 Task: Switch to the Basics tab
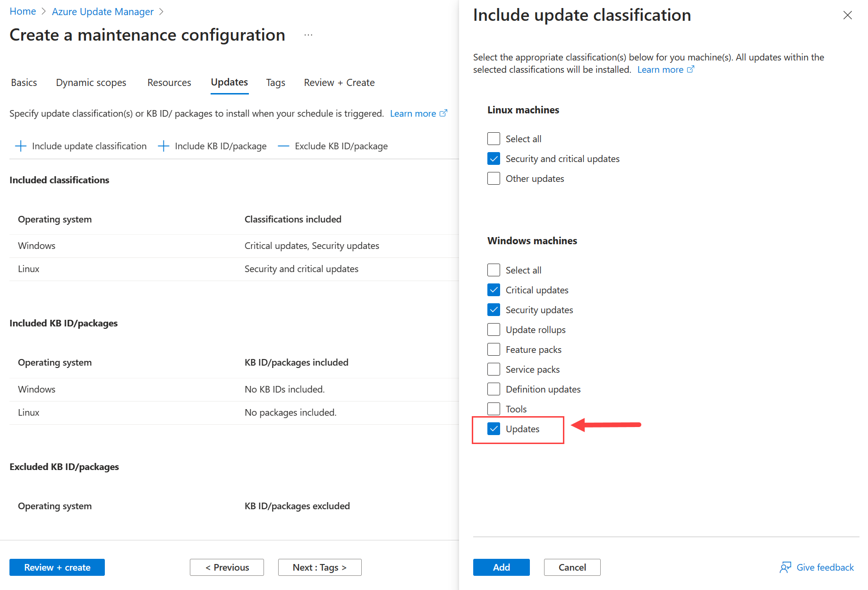click(24, 82)
